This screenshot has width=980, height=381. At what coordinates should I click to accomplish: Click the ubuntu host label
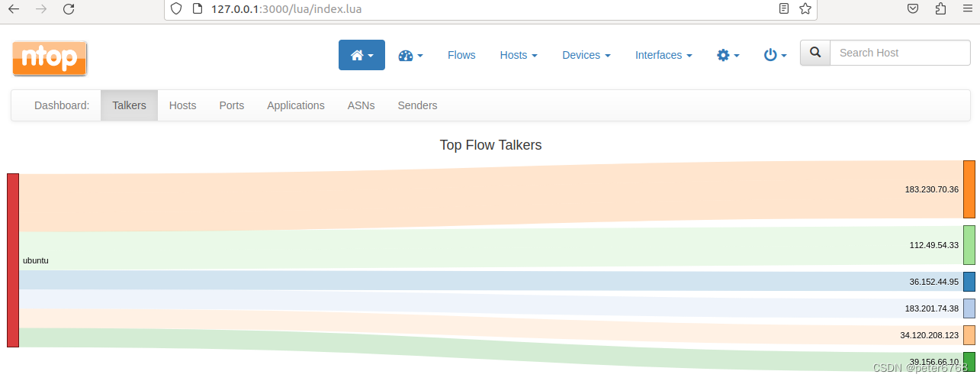[36, 260]
